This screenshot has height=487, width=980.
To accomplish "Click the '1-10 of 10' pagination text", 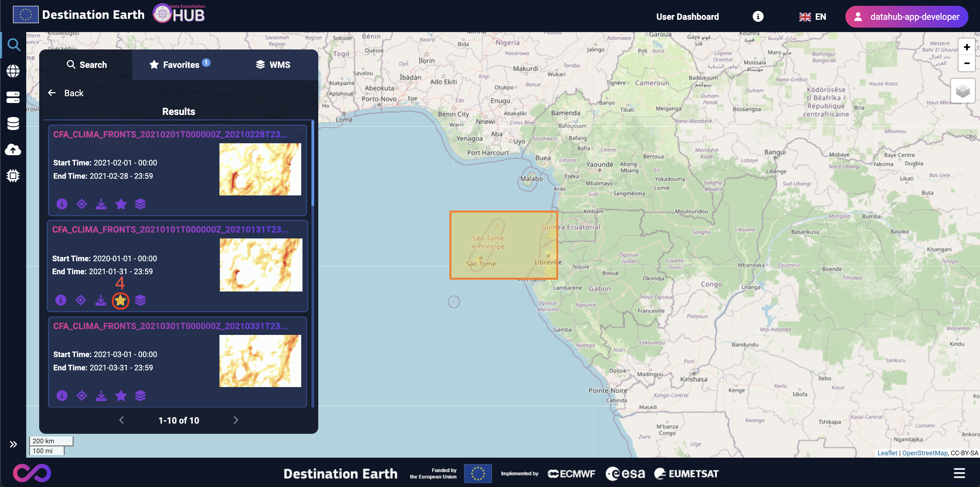I will click(x=179, y=420).
